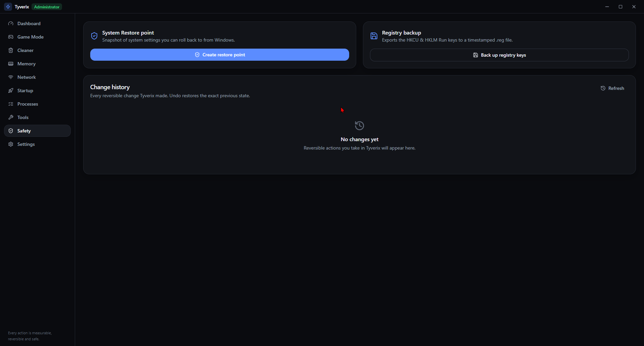Click the Processes list icon
This screenshot has width=644, height=346.
tap(11, 104)
